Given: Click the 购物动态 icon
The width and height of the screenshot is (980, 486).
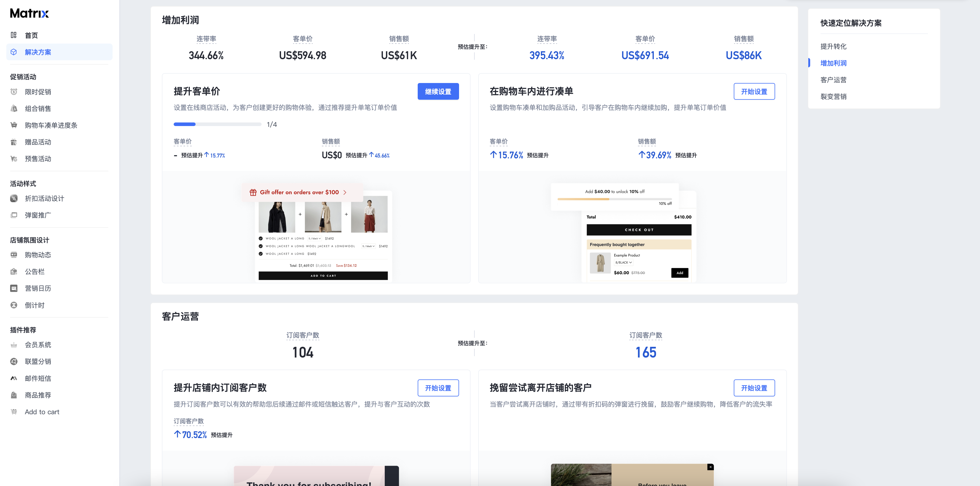Looking at the screenshot, I should click(x=14, y=255).
